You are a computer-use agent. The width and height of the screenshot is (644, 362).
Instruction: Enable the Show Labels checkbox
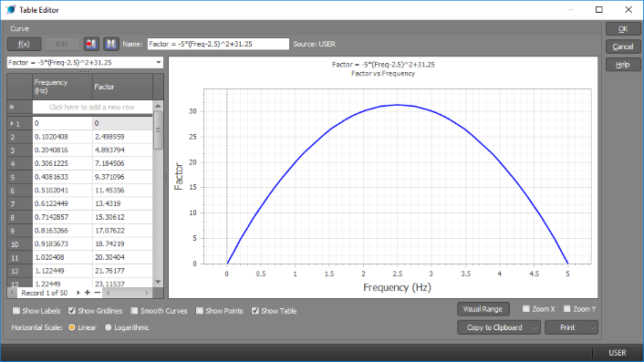tap(16, 311)
